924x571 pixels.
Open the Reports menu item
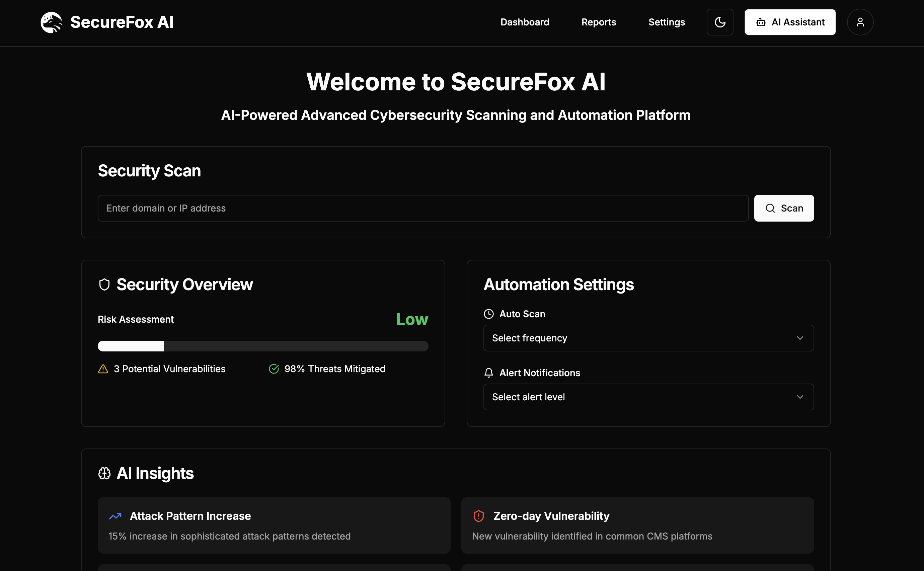pyautogui.click(x=598, y=22)
